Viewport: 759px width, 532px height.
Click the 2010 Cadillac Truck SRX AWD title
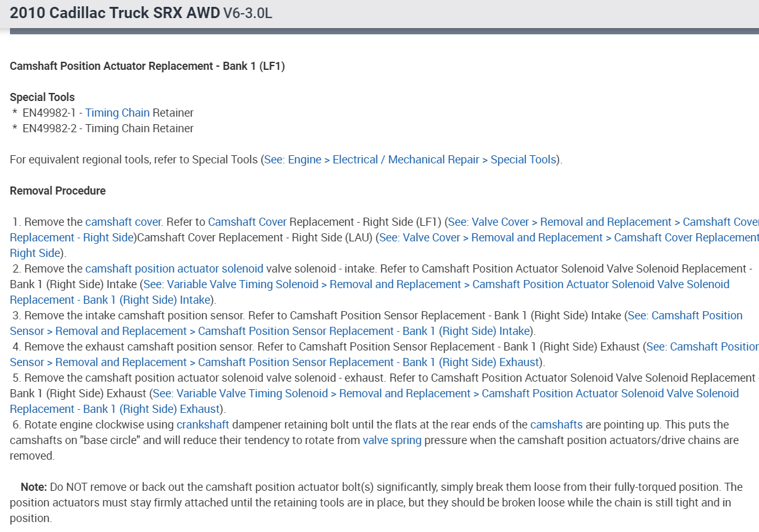click(x=114, y=13)
